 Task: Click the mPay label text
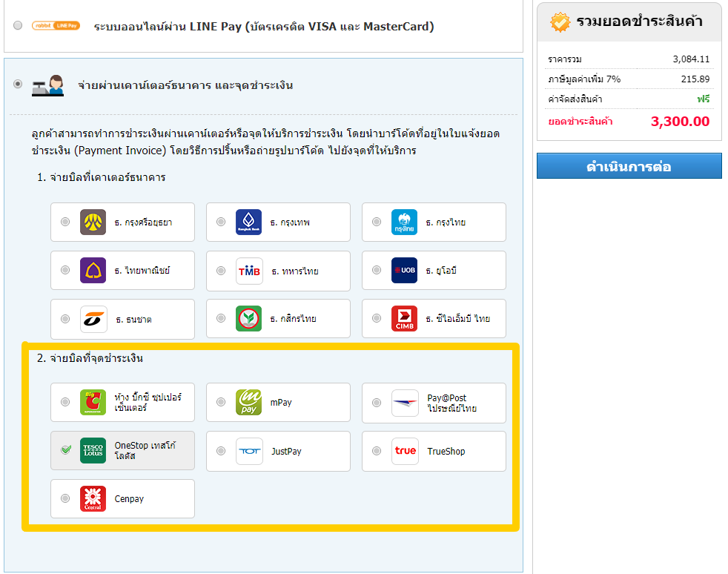(281, 403)
